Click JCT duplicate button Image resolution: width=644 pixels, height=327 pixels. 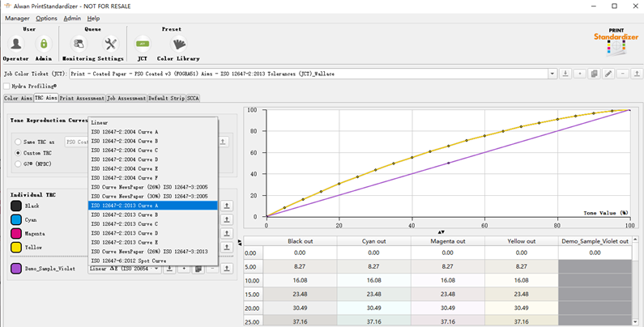click(594, 74)
